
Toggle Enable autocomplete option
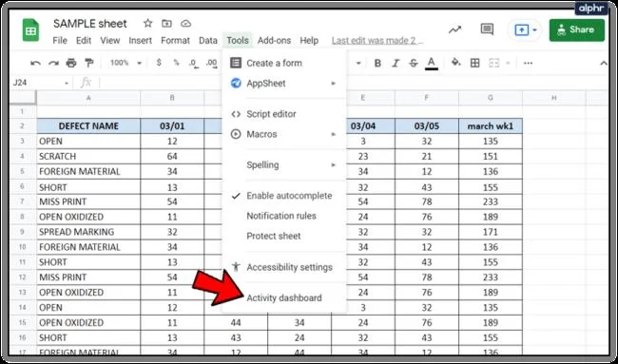pyautogui.click(x=283, y=196)
